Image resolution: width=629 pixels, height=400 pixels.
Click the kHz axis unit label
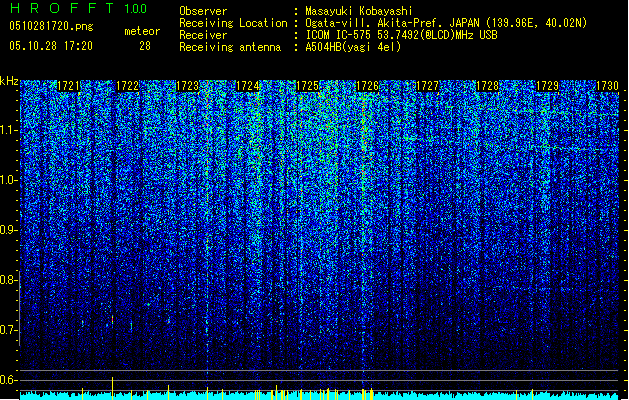9,81
